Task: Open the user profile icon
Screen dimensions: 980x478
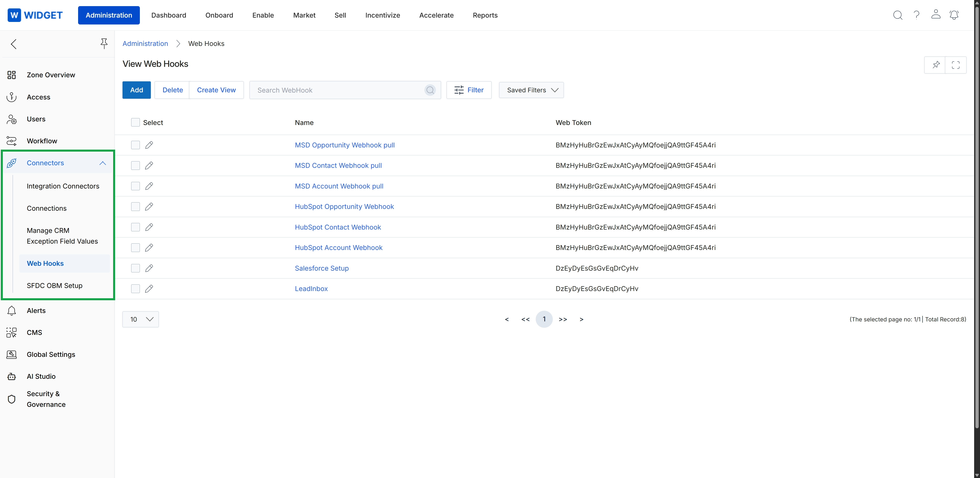Action: (x=936, y=15)
